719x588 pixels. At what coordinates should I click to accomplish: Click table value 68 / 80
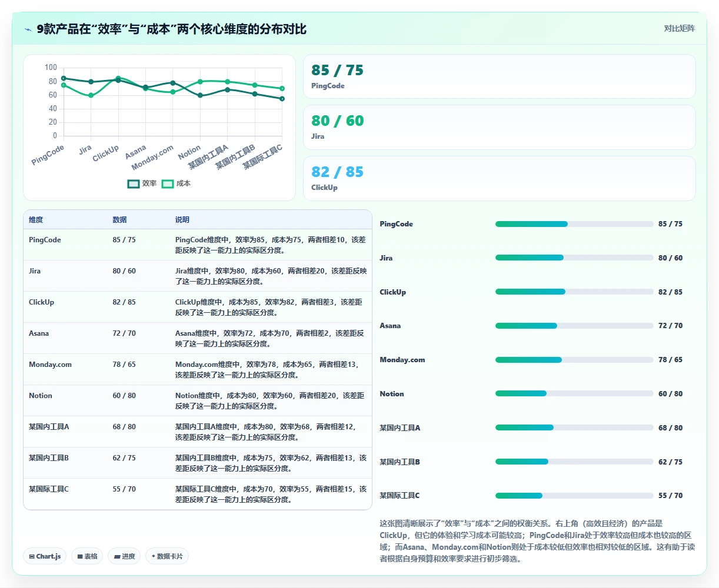124,427
